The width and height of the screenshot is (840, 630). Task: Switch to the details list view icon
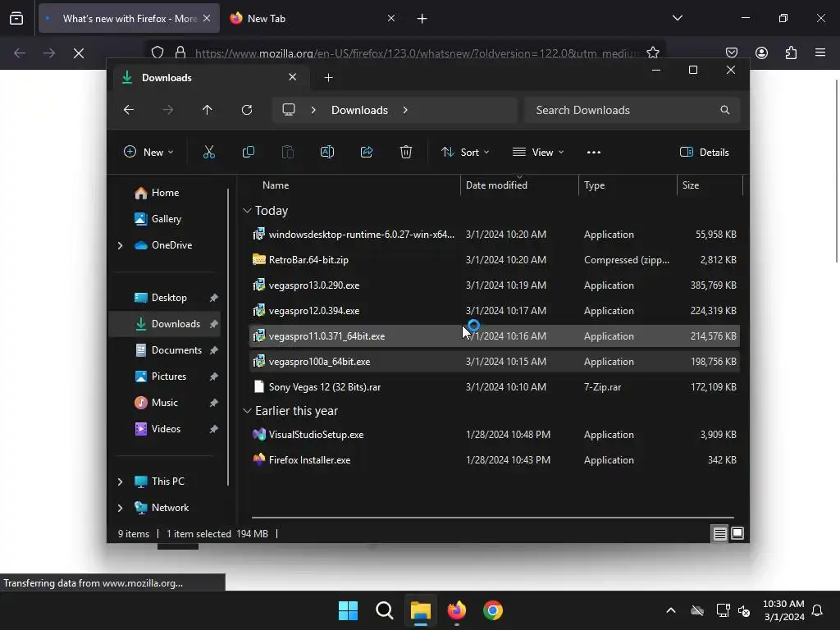pyautogui.click(x=719, y=533)
